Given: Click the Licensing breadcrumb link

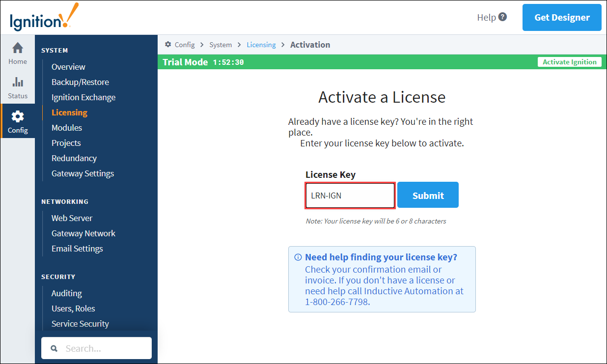Looking at the screenshot, I should [261, 45].
